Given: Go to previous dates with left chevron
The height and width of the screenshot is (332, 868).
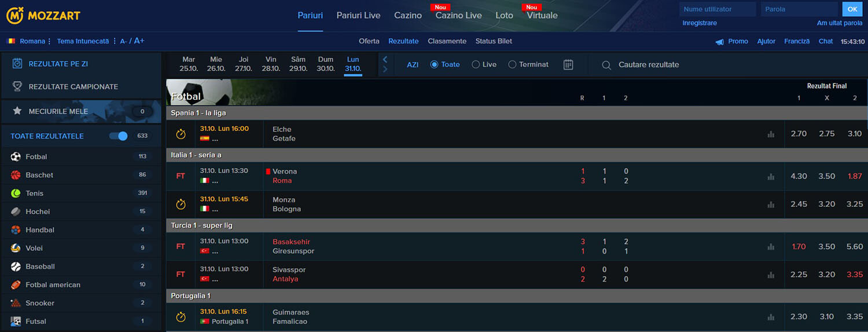Looking at the screenshot, I should point(385,59).
